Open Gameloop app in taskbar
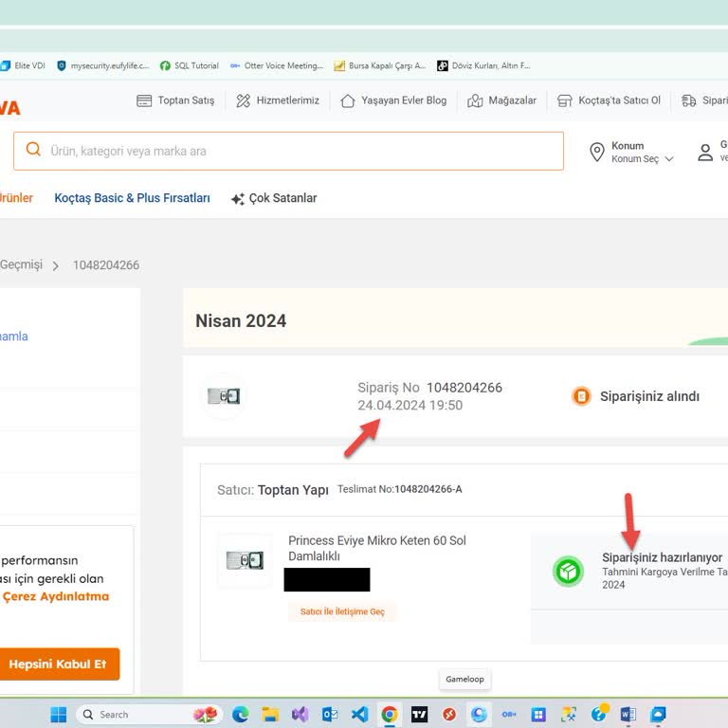This screenshot has width=728, height=728. tap(479, 714)
